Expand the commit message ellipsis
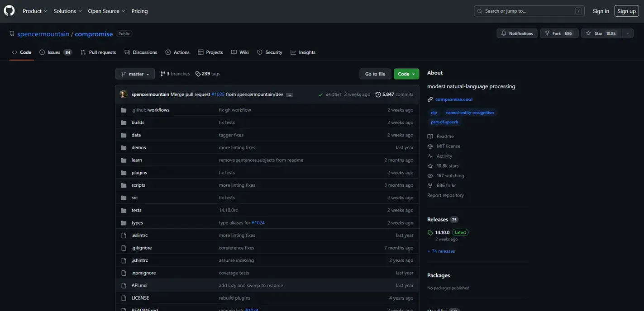Screen dimensions: 644x311 pos(289,94)
